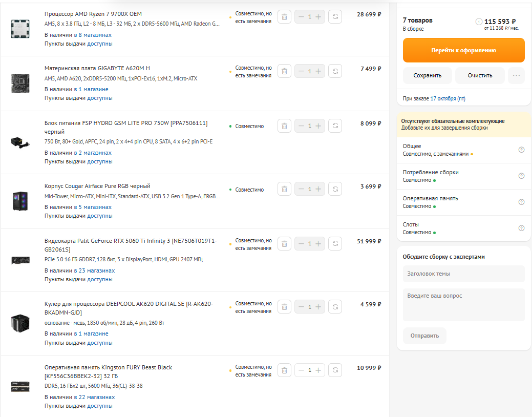Open Материнская плата GIGABYTE A620M H title

coord(97,68)
